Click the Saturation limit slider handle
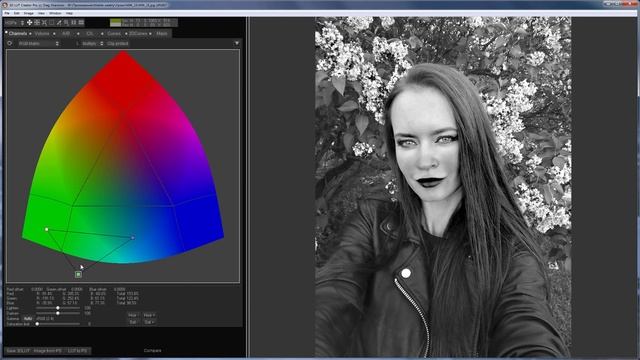Screen dimensions: 640x360 click(37, 324)
